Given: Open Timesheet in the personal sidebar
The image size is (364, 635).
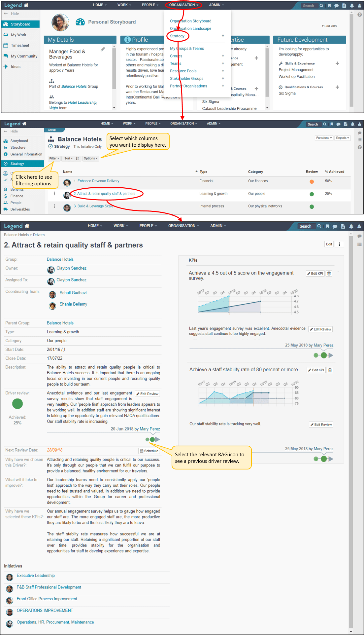Looking at the screenshot, I should (20, 46).
